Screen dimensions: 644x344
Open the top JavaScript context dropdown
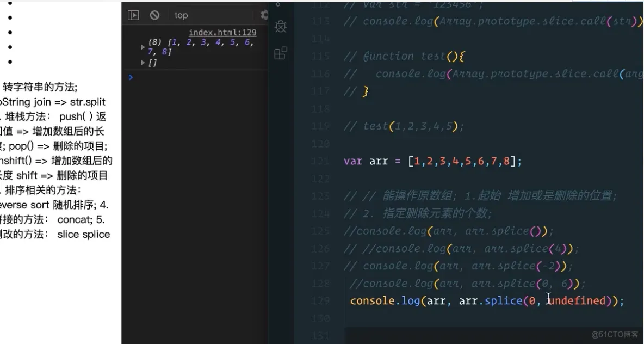click(181, 15)
